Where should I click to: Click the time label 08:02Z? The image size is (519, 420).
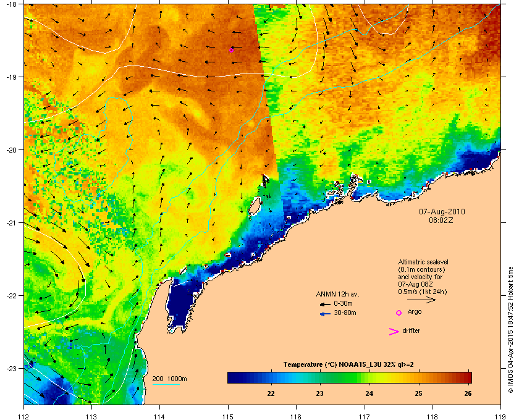coord(441,220)
